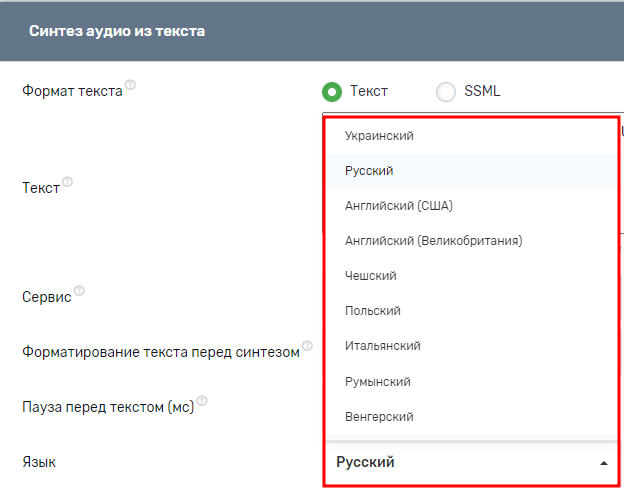
Task: Click the Синтез аудио из текста header
Action: coord(117,31)
